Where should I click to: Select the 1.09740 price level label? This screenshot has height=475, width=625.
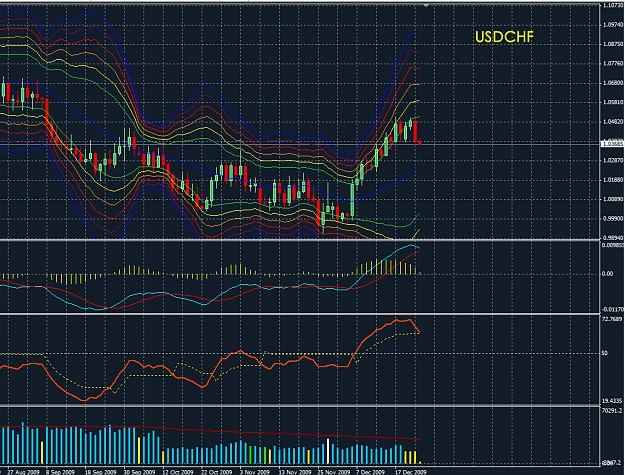pyautogui.click(x=613, y=25)
